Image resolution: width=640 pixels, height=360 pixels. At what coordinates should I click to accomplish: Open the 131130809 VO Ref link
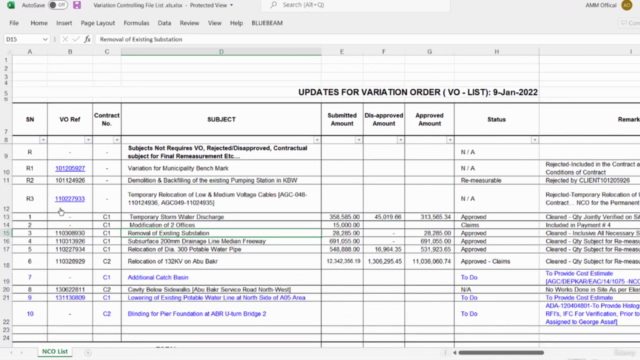[70, 298]
